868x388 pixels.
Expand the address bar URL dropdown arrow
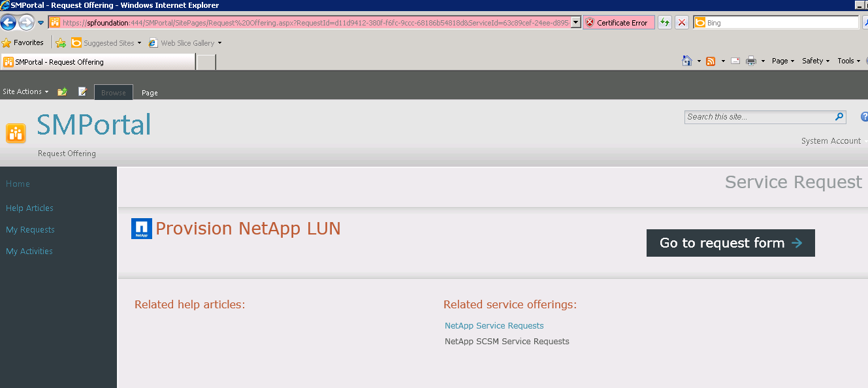[575, 23]
